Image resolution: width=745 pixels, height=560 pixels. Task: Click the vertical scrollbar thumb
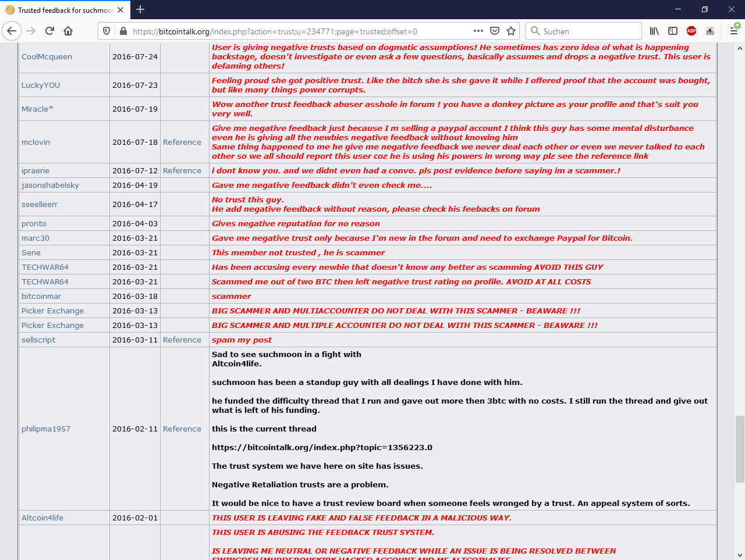click(740, 449)
